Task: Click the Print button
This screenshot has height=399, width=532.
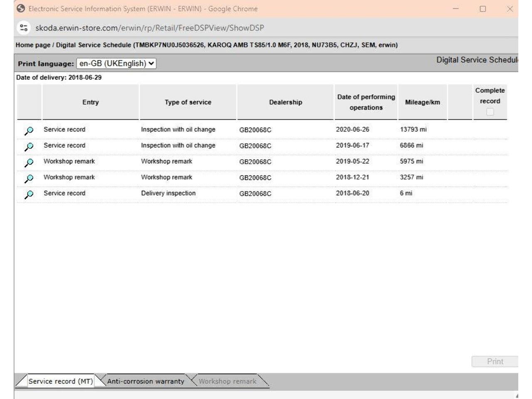Action: 495,362
